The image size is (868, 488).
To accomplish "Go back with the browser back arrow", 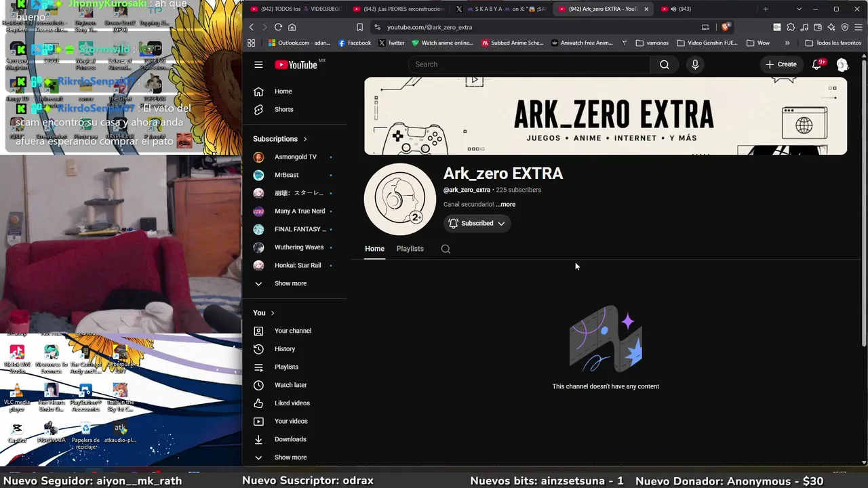I will point(252,27).
